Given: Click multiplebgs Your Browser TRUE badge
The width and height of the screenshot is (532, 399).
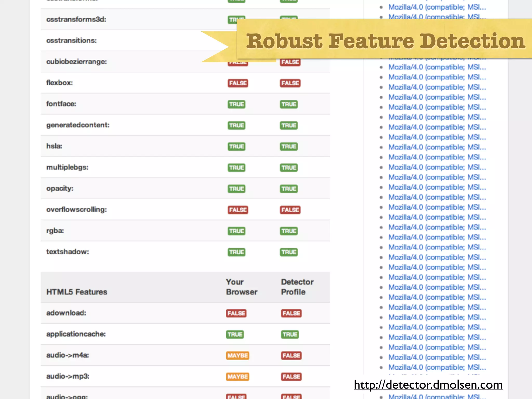Looking at the screenshot, I should (236, 168).
